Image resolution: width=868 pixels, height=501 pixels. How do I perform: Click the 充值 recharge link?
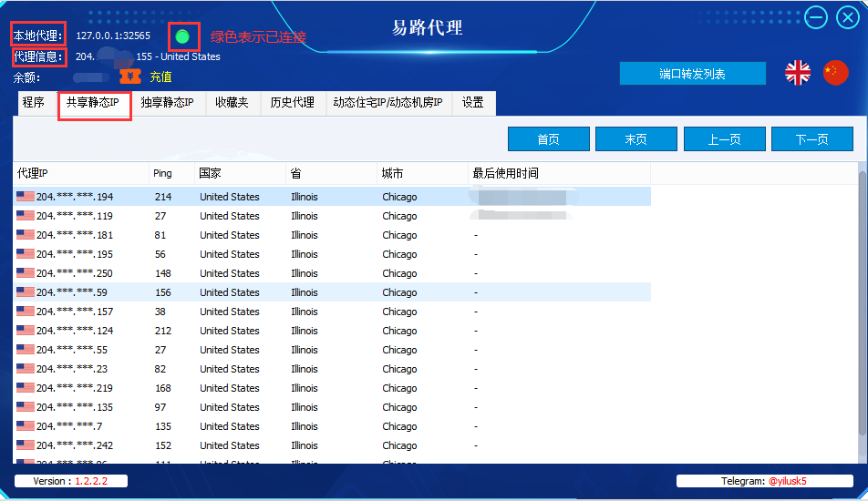pos(161,77)
